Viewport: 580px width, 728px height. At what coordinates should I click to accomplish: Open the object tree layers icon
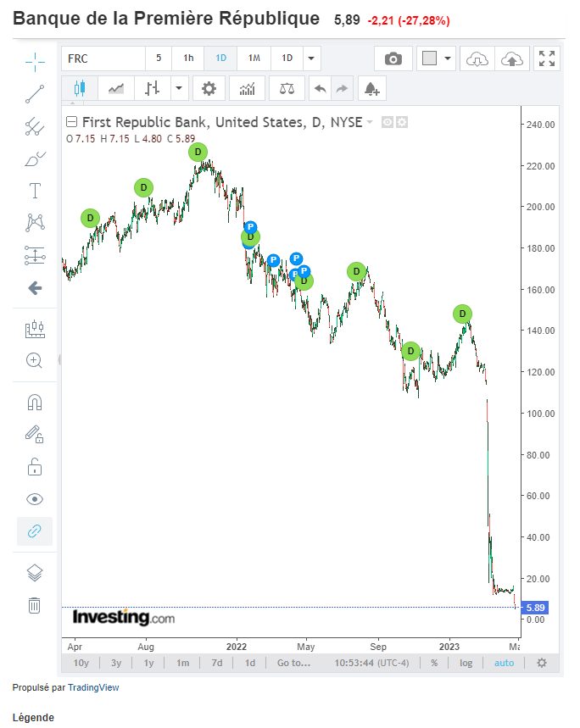(35, 574)
